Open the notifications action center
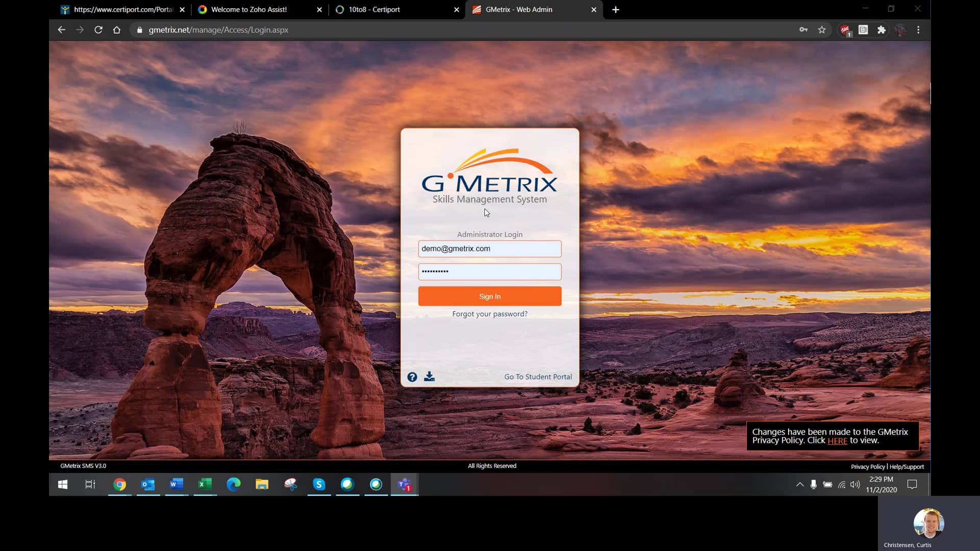Image resolution: width=980 pixels, height=551 pixels. click(912, 485)
